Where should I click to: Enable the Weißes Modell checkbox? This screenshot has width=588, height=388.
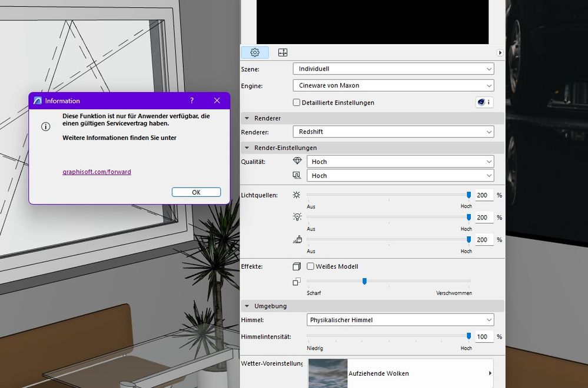[310, 266]
